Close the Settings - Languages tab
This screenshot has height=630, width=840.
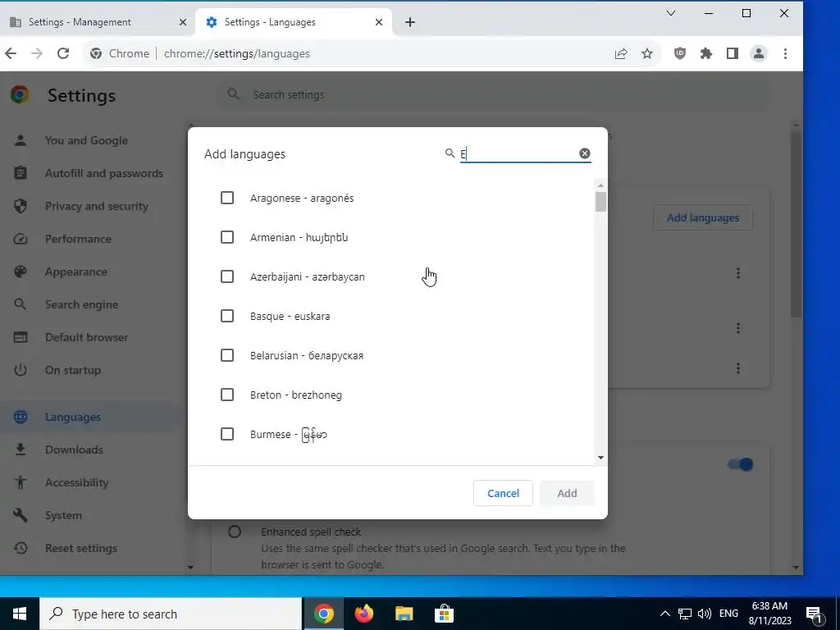click(379, 22)
